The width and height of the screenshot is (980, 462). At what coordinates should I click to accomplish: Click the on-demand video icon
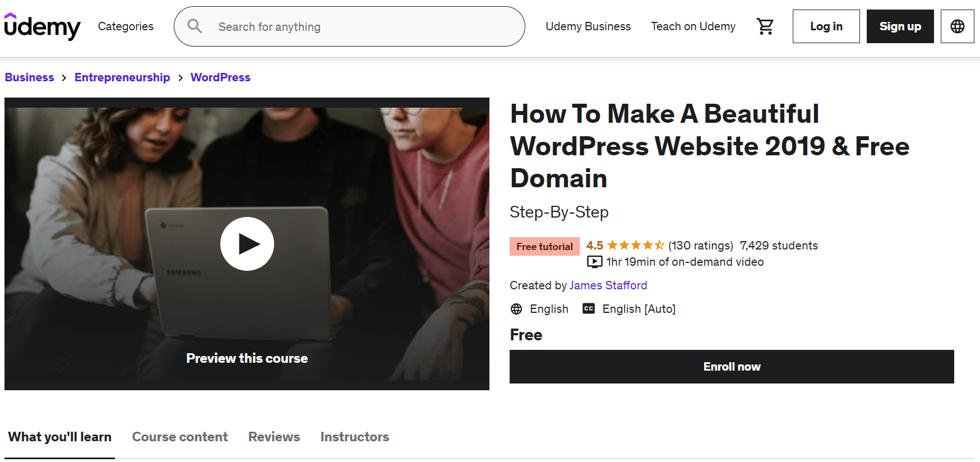(594, 262)
